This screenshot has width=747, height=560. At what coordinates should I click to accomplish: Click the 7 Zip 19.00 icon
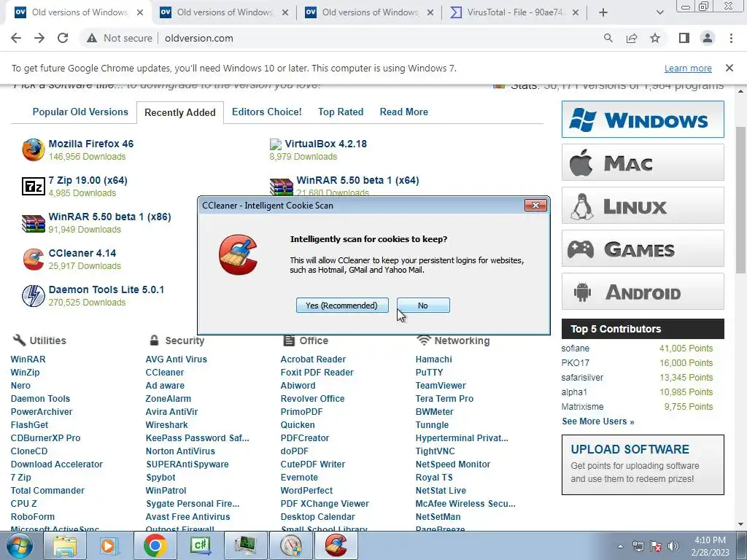pos(34,186)
